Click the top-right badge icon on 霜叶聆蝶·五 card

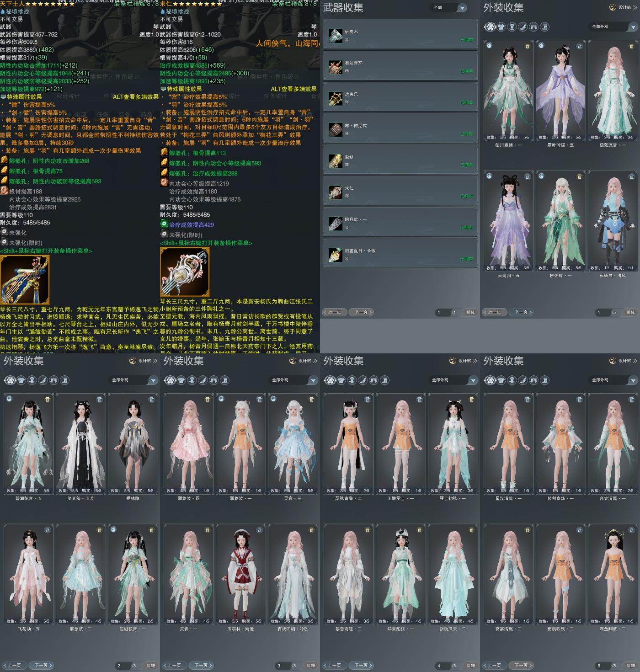[x=580, y=46]
